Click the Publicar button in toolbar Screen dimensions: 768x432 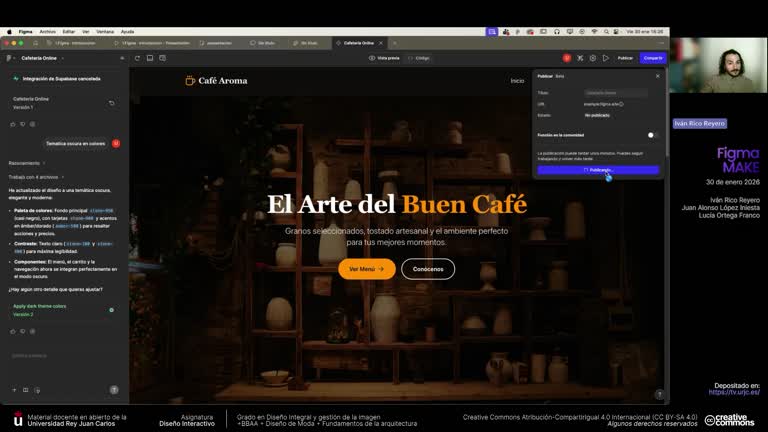pos(625,58)
